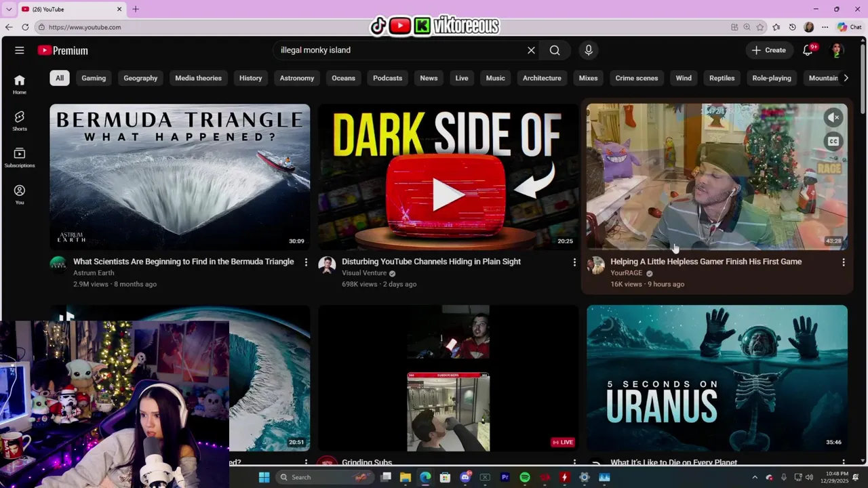
Task: Toggle captions on the YourRAGE preview
Action: click(833, 141)
